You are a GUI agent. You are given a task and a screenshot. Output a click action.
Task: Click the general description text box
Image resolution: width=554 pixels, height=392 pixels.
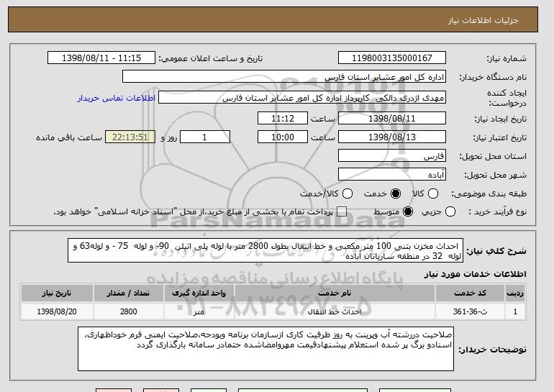[265, 251]
